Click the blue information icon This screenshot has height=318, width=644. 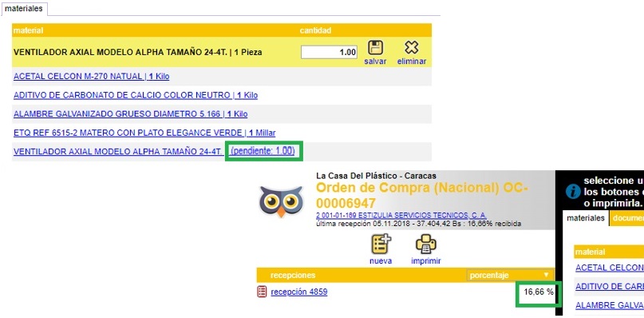coord(573,192)
